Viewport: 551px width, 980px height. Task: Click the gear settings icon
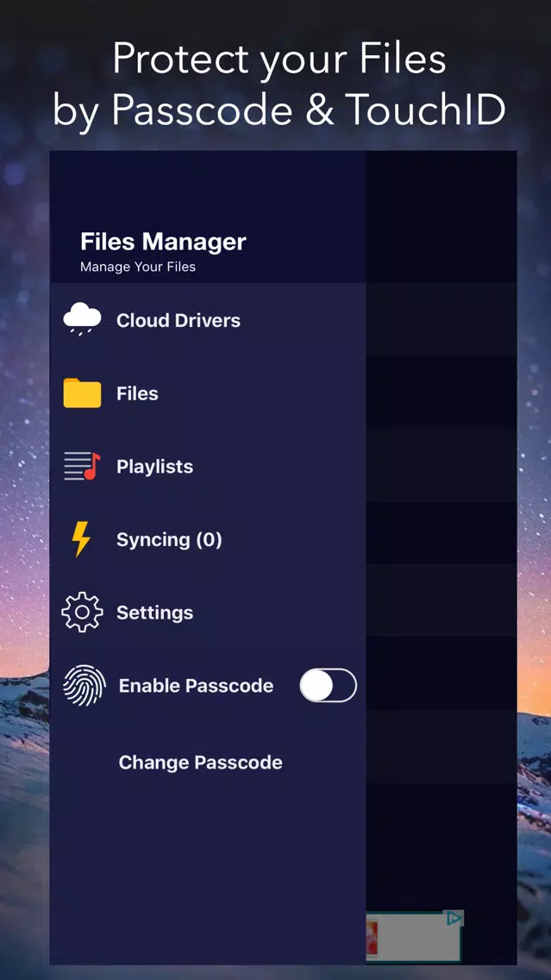point(82,612)
